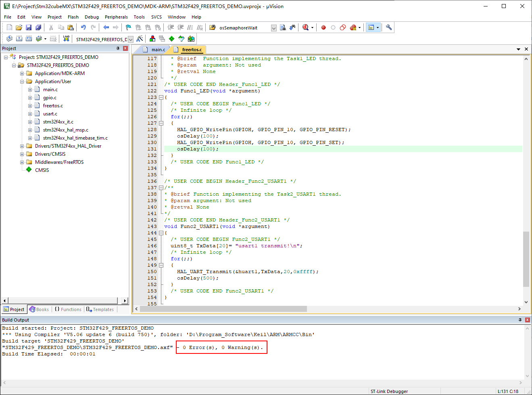Expand Drivers/STM32F4xx_HAL_Driver group
The height and width of the screenshot is (395, 532).
22,146
